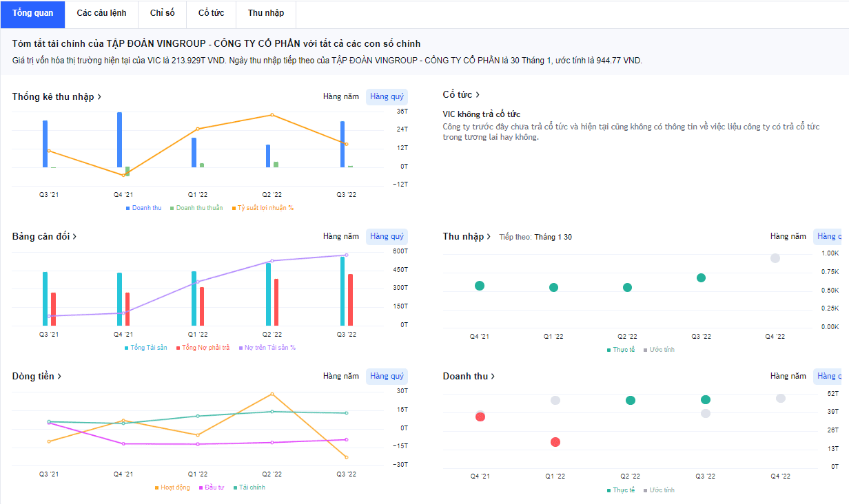Click Q4 '22 estimated earnings dot
849x504 pixels.
775,258
